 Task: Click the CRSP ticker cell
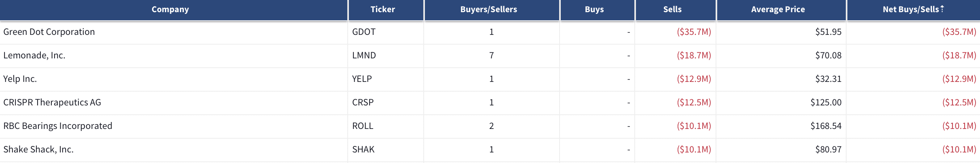pos(386,103)
